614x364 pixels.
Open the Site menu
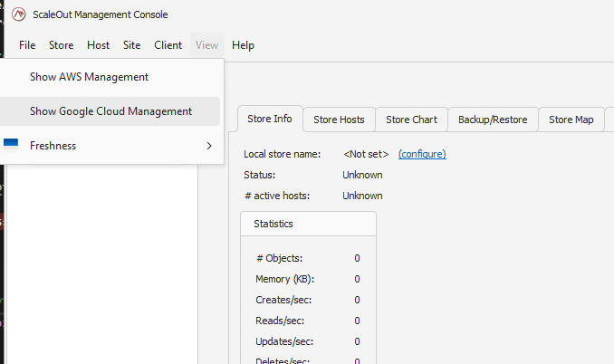pos(131,45)
